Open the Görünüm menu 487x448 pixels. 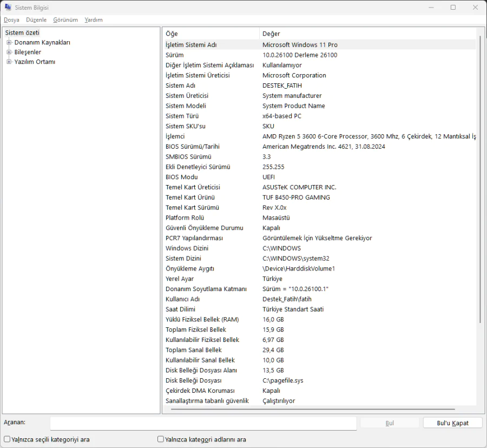click(65, 19)
